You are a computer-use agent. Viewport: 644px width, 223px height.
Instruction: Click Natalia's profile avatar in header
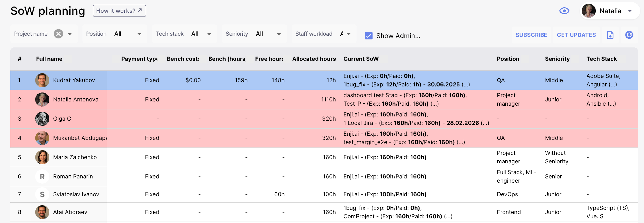click(x=589, y=11)
